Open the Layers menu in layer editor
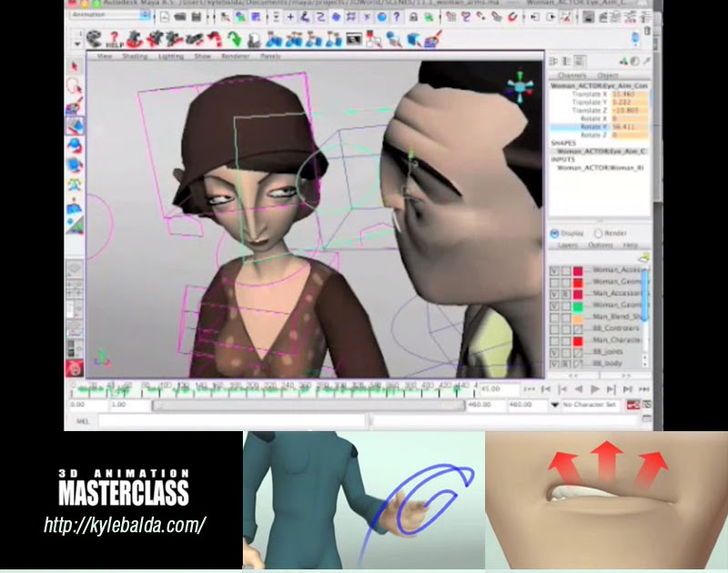Screen dimensions: 728x573 (x=567, y=245)
